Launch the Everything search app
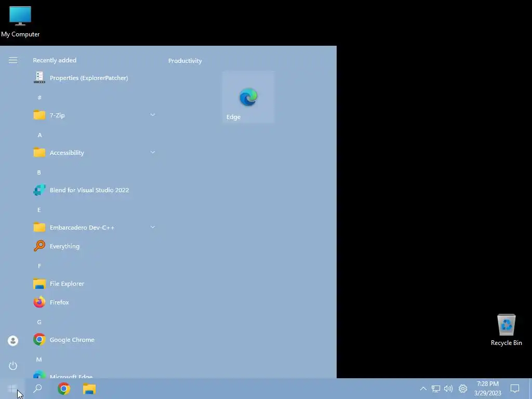This screenshot has height=399, width=532. [94, 246]
